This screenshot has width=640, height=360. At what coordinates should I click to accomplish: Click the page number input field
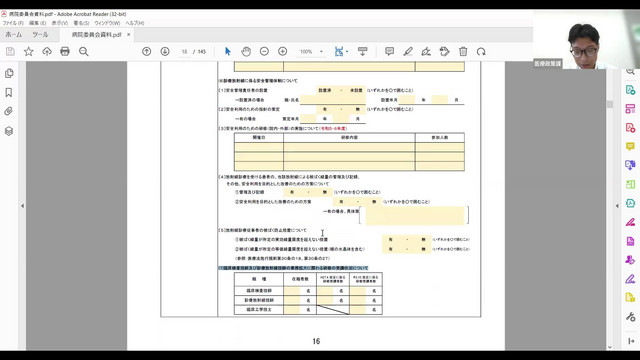(x=184, y=51)
